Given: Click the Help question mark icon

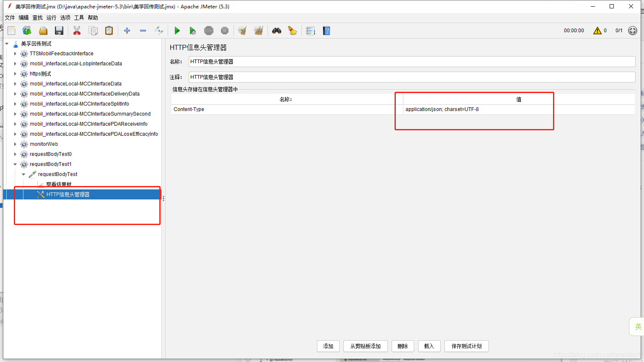Looking at the screenshot, I should (x=327, y=31).
